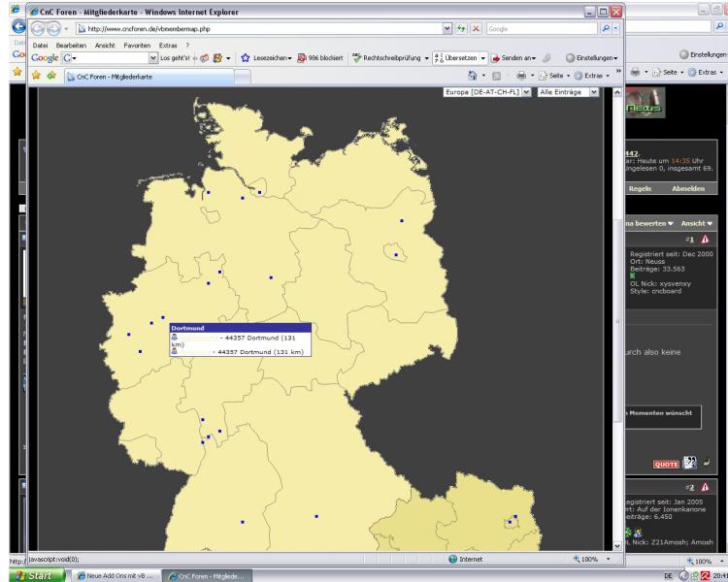The height and width of the screenshot is (582, 728).
Task: Open the address bar URL history dropdown
Action: (447, 30)
